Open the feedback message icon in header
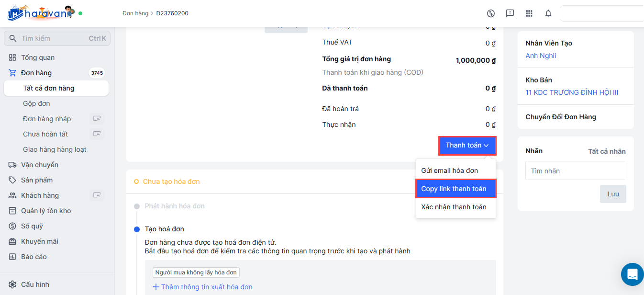This screenshot has width=644, height=295. click(510, 13)
